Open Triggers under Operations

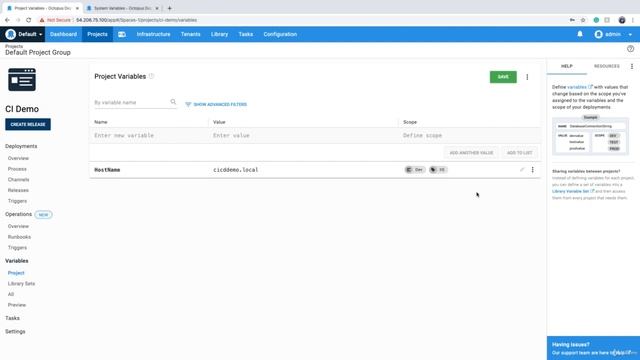coord(17,247)
